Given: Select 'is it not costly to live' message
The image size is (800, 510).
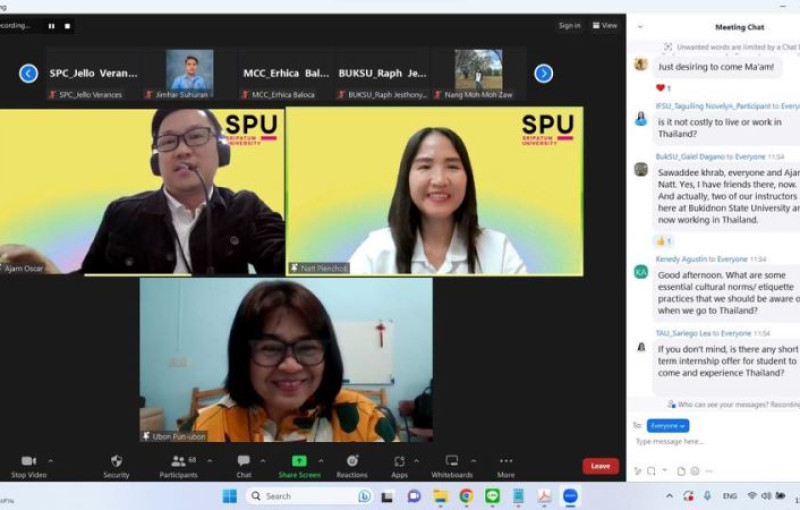Looking at the screenshot, I should coord(727,128).
